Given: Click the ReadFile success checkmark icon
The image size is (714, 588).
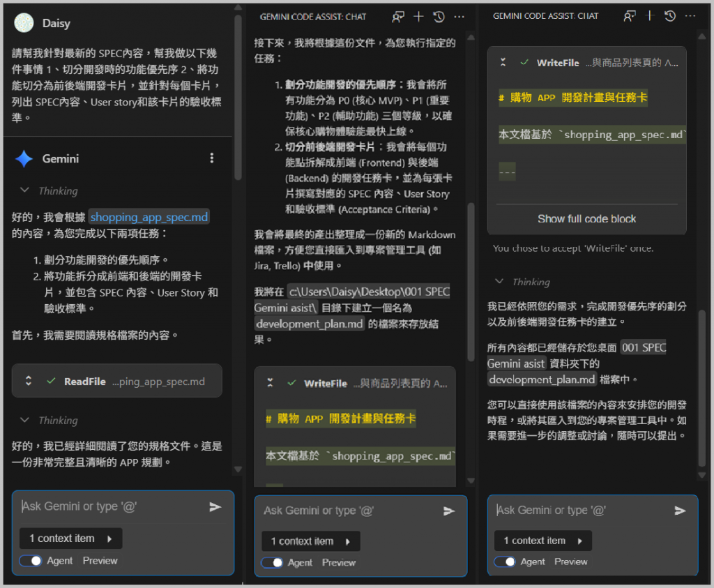Looking at the screenshot, I should tap(51, 381).
